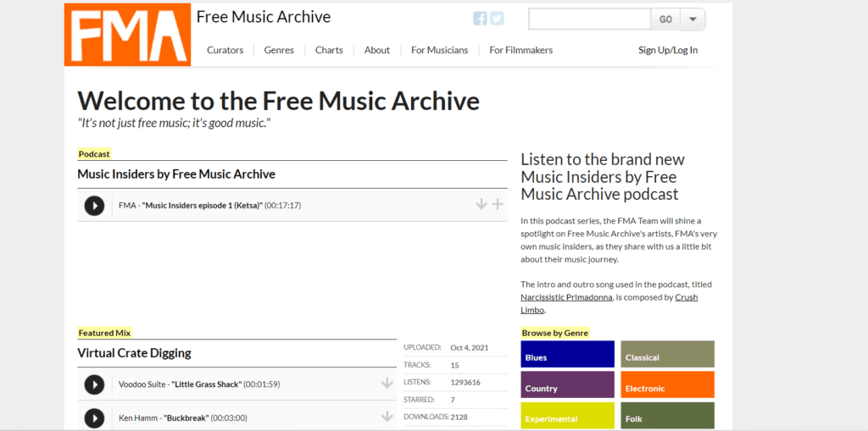Image resolution: width=868 pixels, height=431 pixels.
Task: Expand the search options dropdown arrow
Action: (x=693, y=19)
